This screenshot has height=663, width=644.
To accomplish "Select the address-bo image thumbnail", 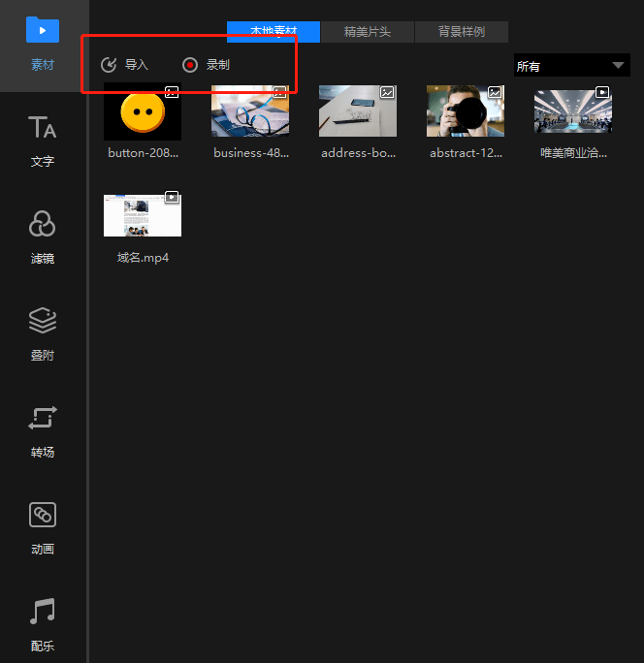I will coord(358,112).
